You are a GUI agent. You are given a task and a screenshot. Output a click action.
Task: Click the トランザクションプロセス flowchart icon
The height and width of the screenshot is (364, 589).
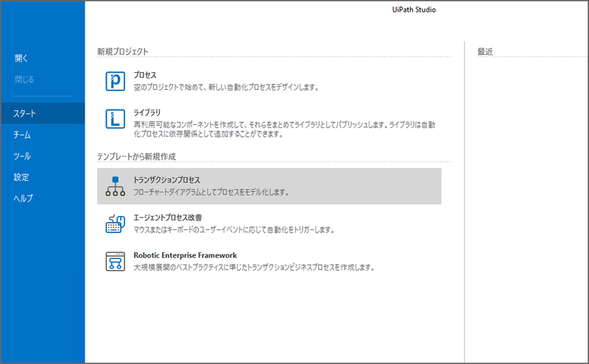(116, 186)
